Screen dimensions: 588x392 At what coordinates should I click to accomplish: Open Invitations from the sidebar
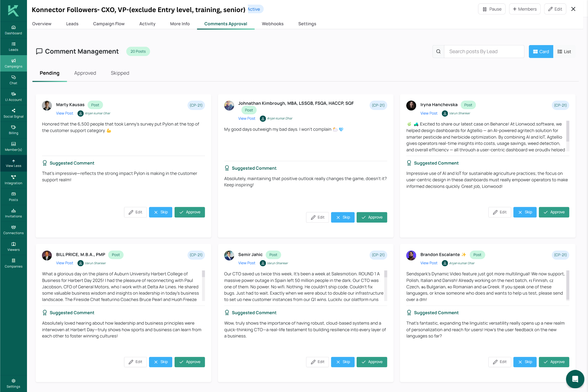coord(13,213)
